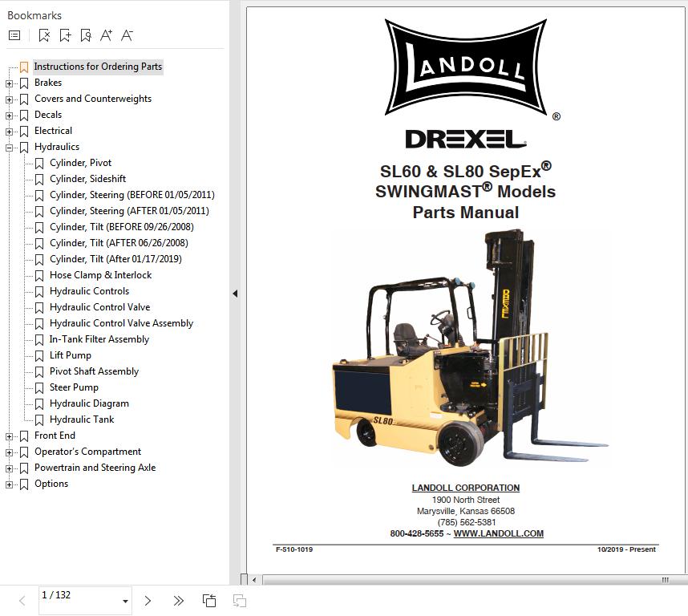Decrease bookmark text size
Image resolution: width=688 pixels, height=616 pixels.
point(127,35)
